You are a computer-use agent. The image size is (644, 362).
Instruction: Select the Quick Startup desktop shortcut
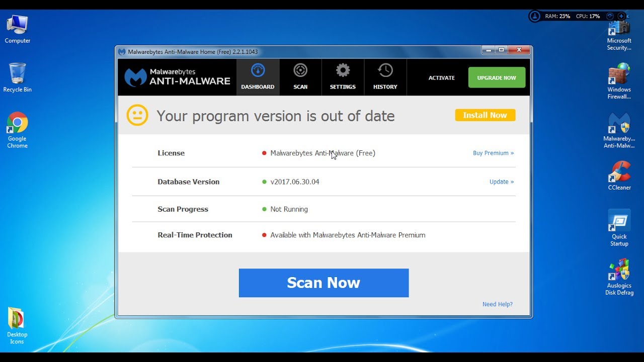619,228
